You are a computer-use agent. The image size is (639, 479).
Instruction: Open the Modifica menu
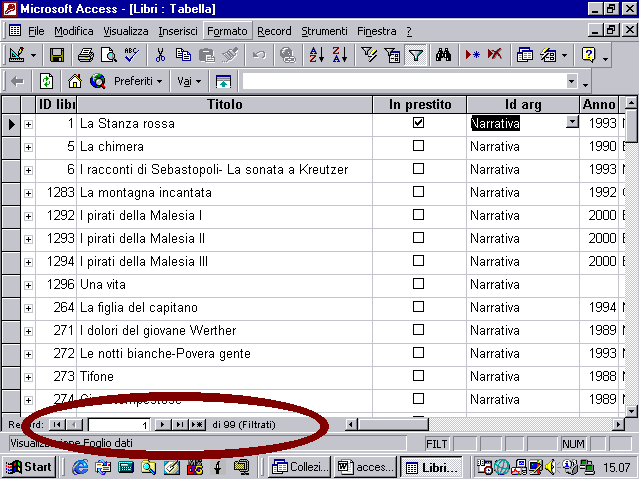[74, 31]
